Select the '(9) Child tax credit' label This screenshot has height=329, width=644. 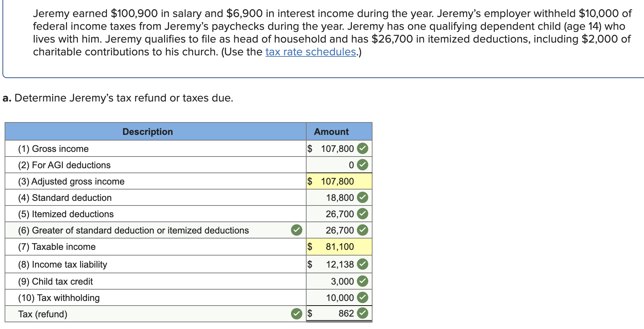pos(56,281)
